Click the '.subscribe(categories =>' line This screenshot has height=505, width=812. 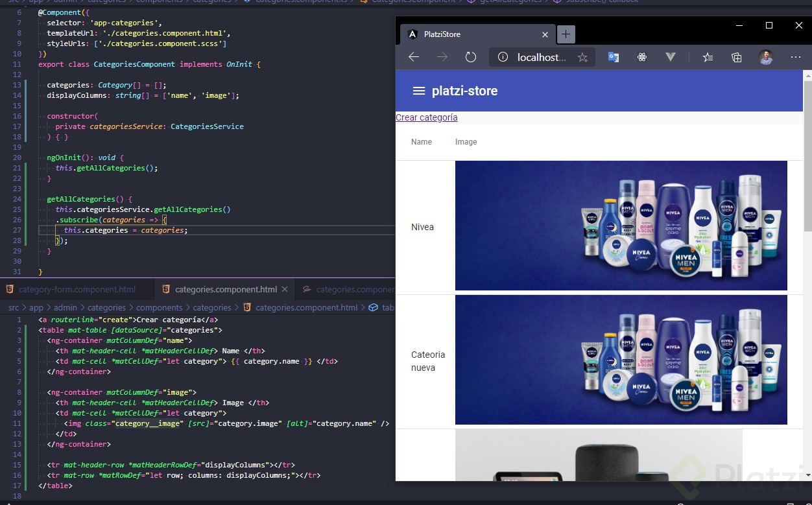pyautogui.click(x=111, y=220)
